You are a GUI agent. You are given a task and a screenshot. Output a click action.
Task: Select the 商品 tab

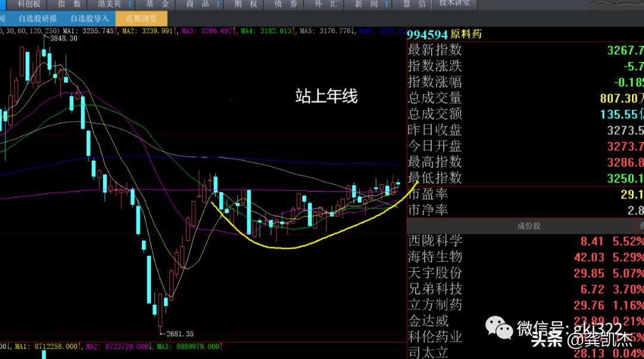click(197, 4)
